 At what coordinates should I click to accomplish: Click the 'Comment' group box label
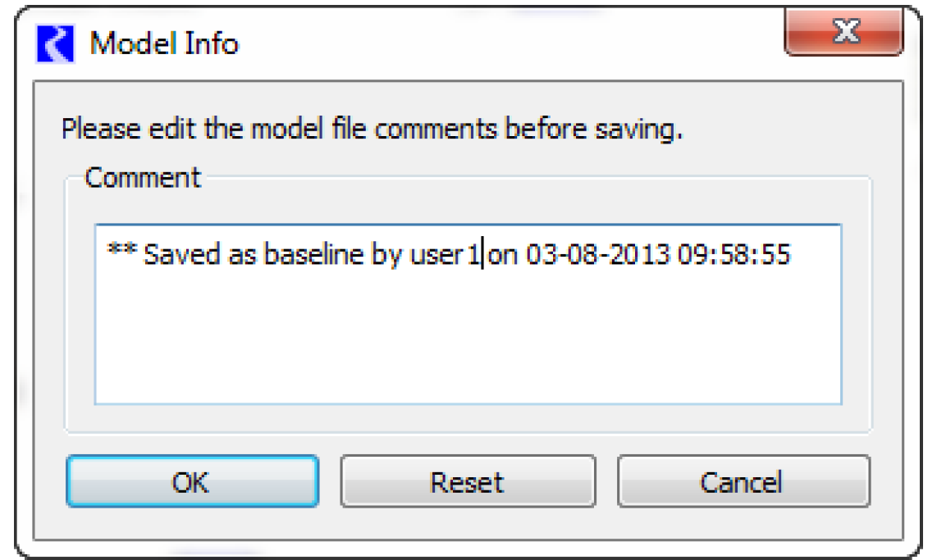(x=143, y=178)
